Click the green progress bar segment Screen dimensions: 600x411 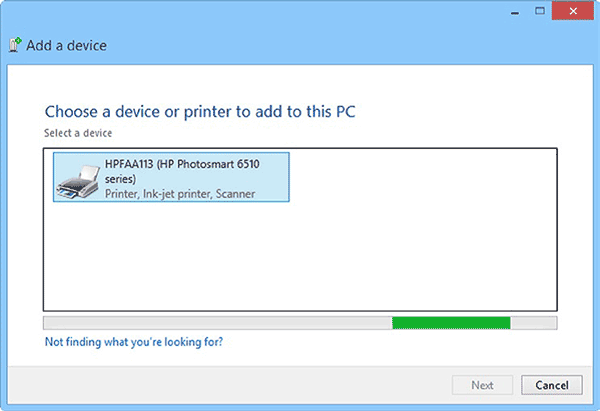click(x=451, y=322)
